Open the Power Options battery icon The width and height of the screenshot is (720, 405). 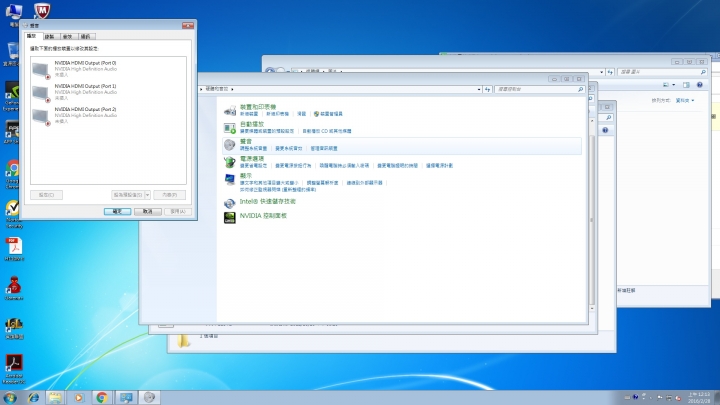coord(230,162)
